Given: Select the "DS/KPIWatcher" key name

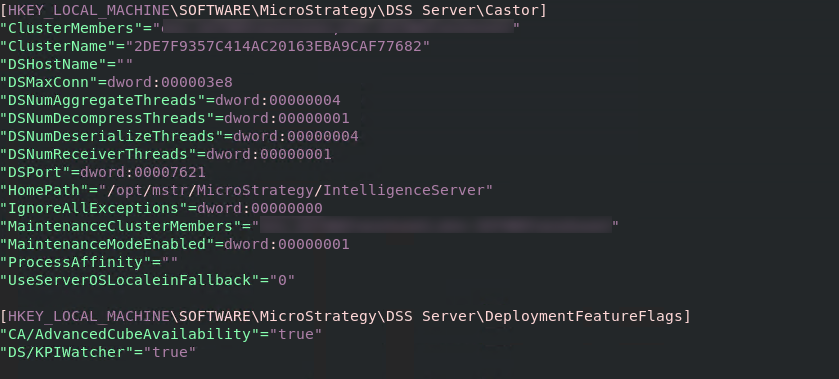Looking at the screenshot, I should pyautogui.click(x=67, y=352).
